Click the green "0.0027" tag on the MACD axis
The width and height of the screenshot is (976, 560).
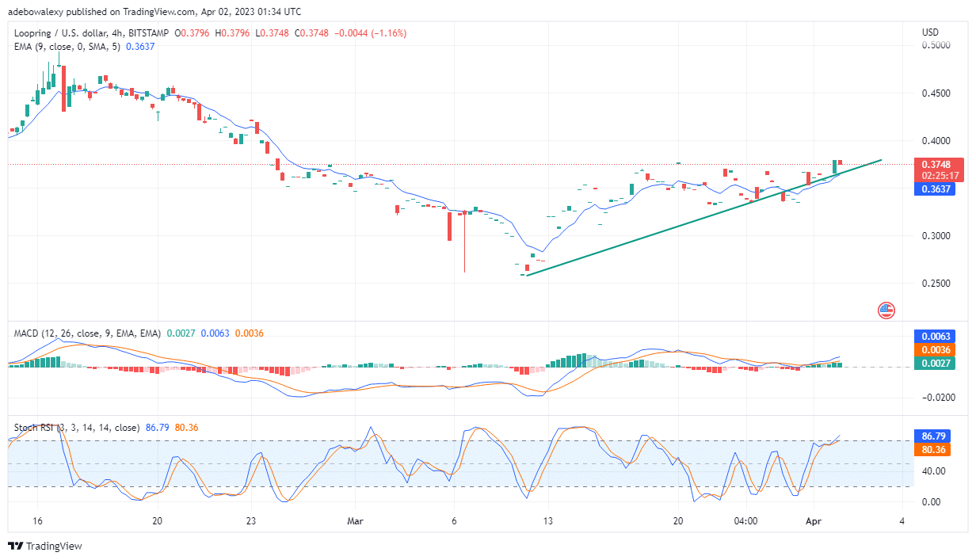pyautogui.click(x=936, y=363)
